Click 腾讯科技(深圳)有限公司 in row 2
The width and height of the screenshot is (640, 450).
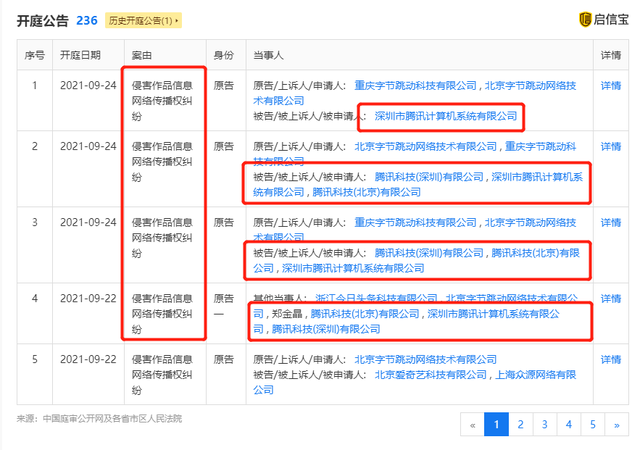(x=429, y=177)
